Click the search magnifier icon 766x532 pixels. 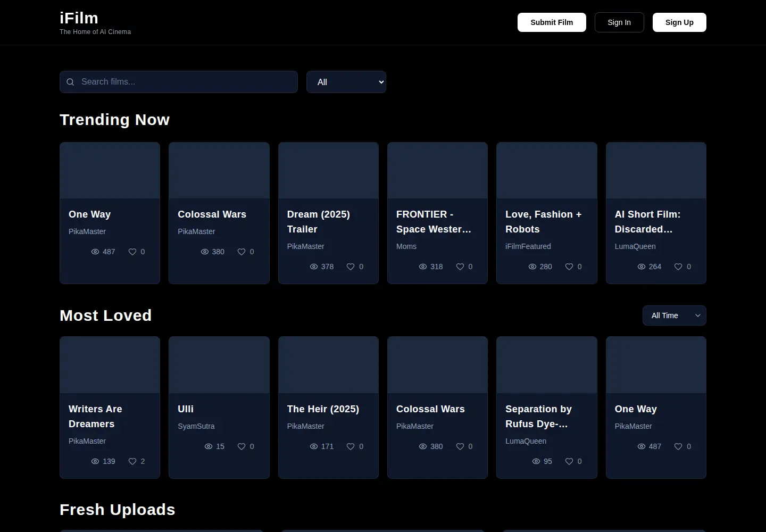70,82
